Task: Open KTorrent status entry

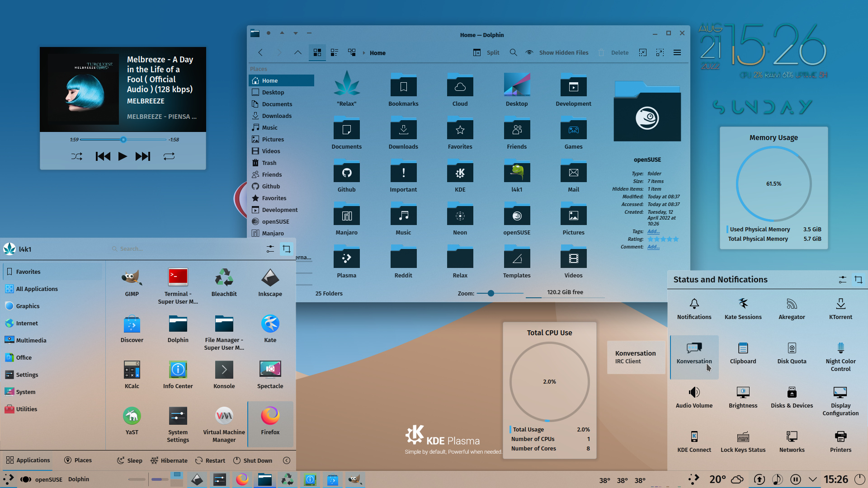Action: pyautogui.click(x=840, y=309)
